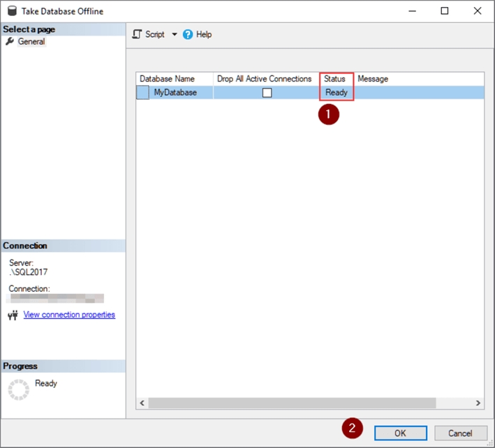Image resolution: width=495 pixels, height=448 pixels.
Task: Enable Drop All Active Connections checkbox
Action: click(267, 93)
